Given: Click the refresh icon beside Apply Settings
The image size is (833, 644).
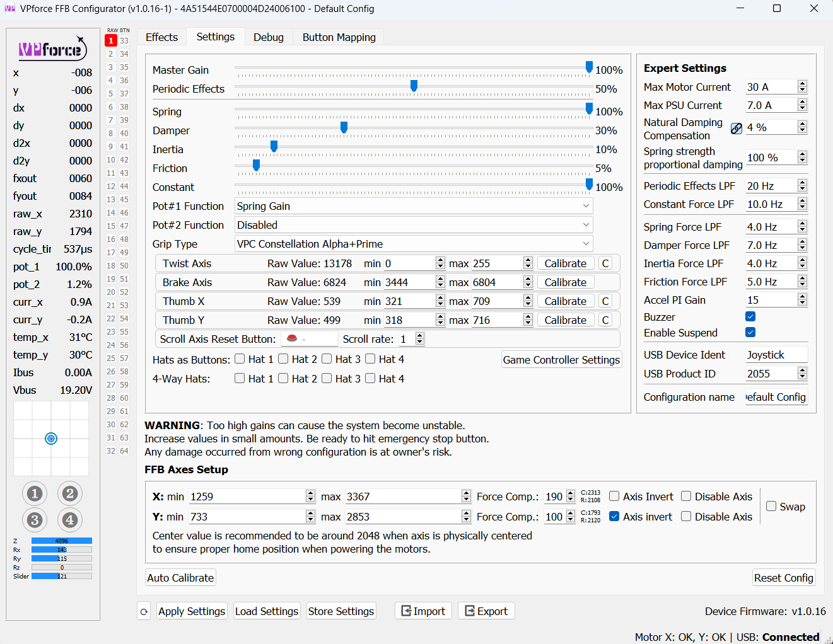Looking at the screenshot, I should (144, 611).
